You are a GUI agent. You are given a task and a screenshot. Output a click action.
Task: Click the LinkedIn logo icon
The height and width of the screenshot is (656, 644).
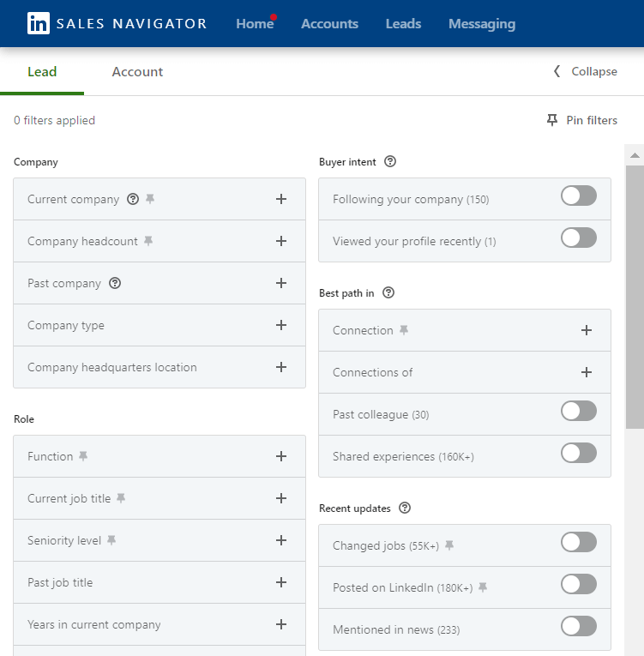(38, 23)
